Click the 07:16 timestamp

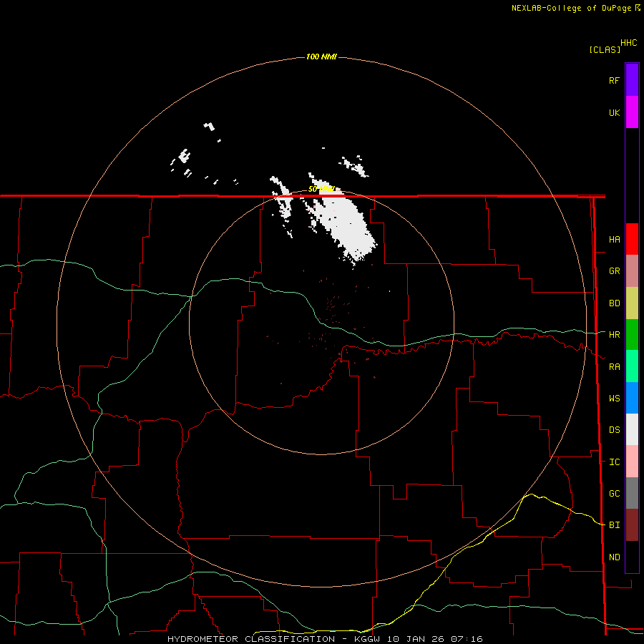pyautogui.click(x=466, y=639)
